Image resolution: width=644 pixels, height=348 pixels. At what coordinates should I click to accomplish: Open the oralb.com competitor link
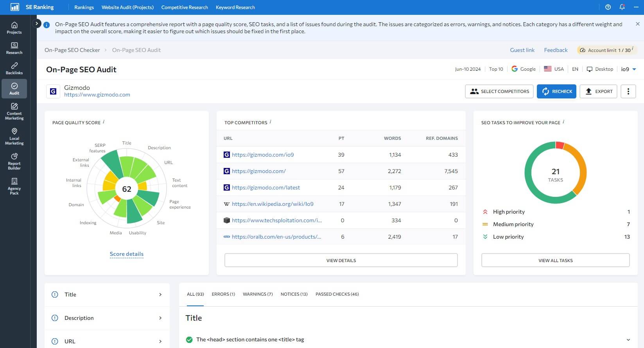pyautogui.click(x=276, y=237)
